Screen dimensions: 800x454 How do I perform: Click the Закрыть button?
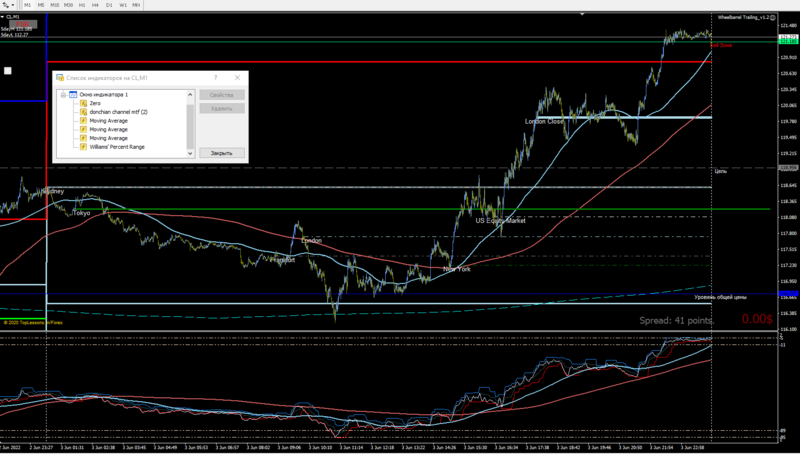point(221,153)
